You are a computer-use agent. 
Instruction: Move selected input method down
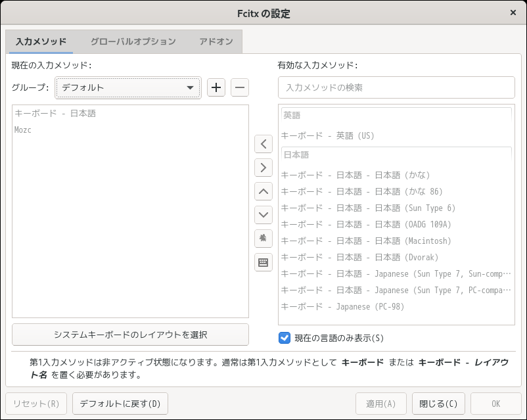pyautogui.click(x=263, y=215)
